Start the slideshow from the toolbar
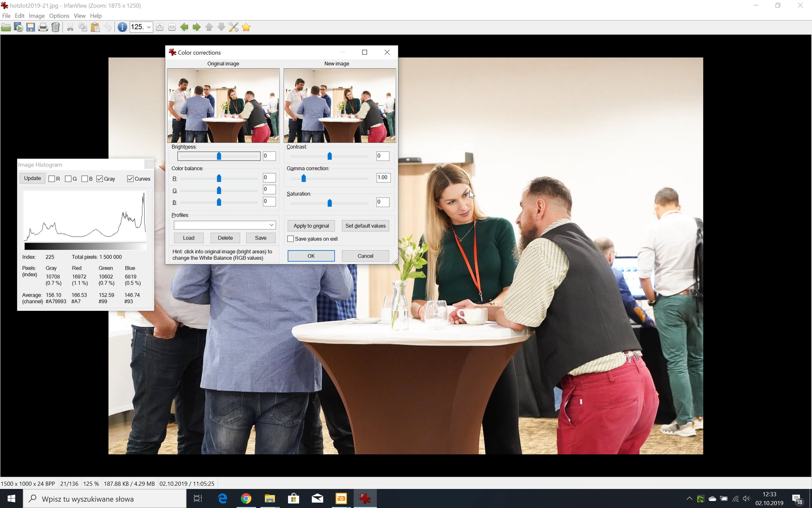 click(18, 27)
